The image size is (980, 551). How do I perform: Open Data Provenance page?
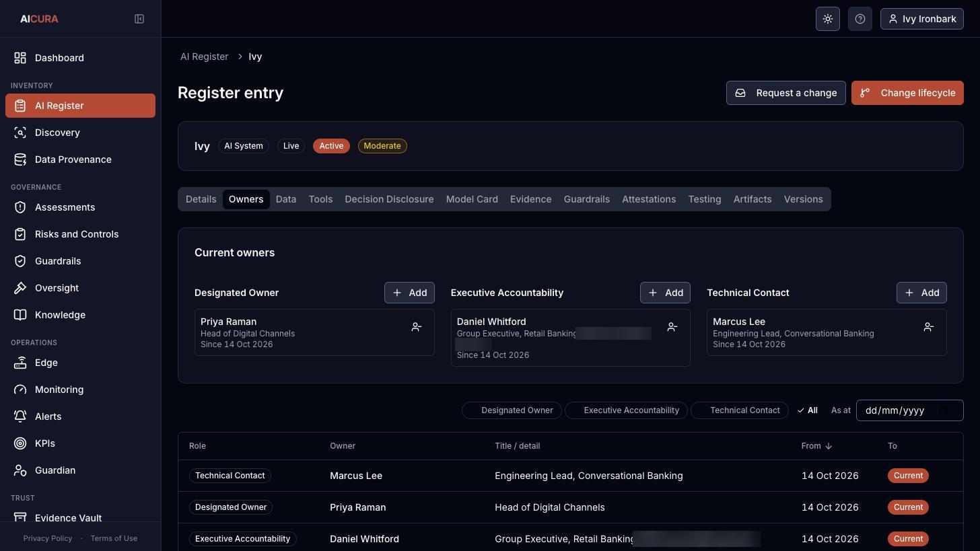point(80,159)
